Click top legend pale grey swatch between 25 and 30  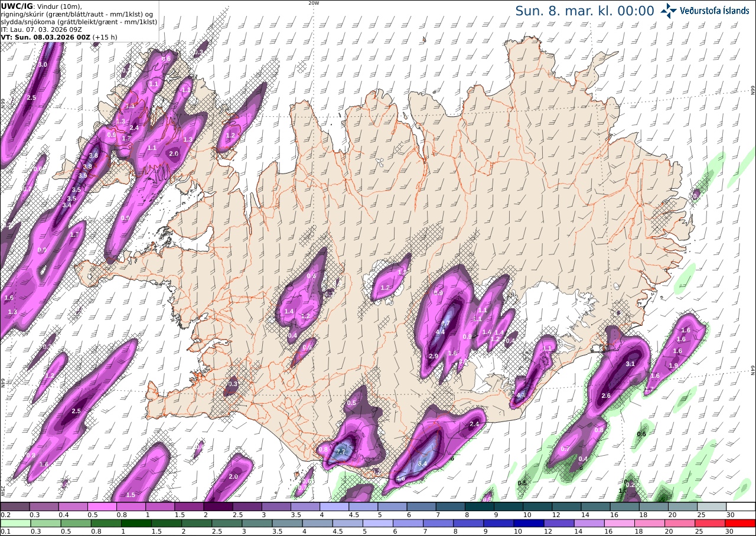click(x=712, y=506)
